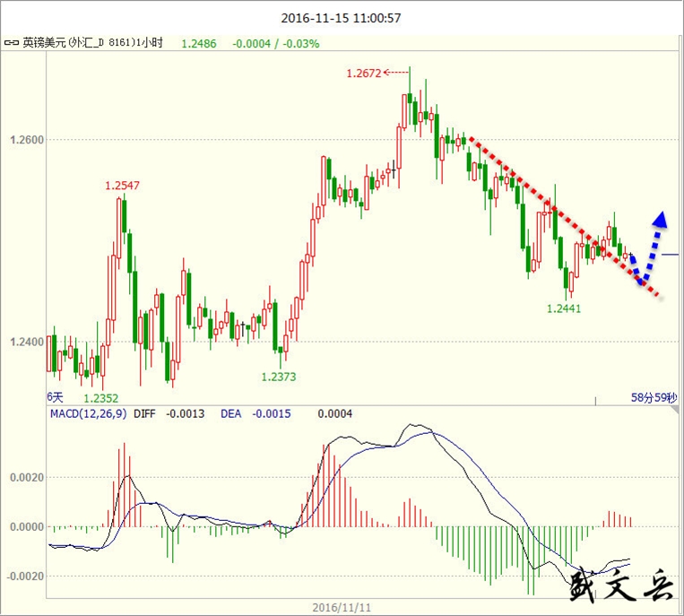Click the current price marker line at right edge
Viewport: 684px width, 616px height.
pyautogui.click(x=670, y=255)
